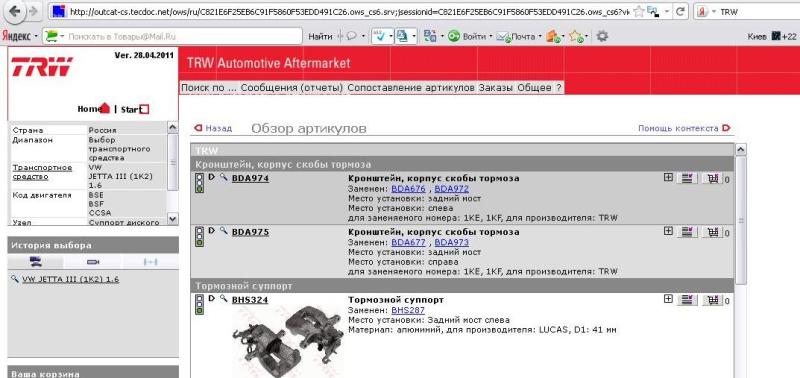Image resolution: width=800 pixels, height=378 pixels.
Task: Click the traffic light availability indicator for BDA974
Action: pos(199,183)
